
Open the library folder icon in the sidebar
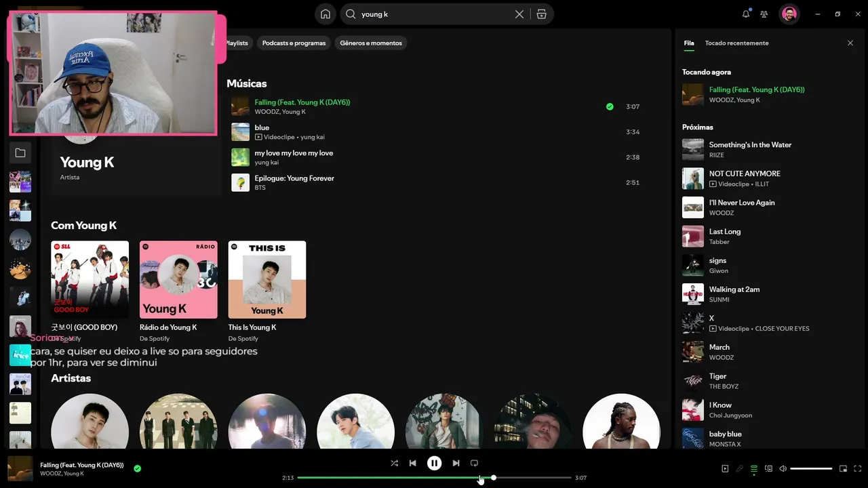[x=20, y=153]
